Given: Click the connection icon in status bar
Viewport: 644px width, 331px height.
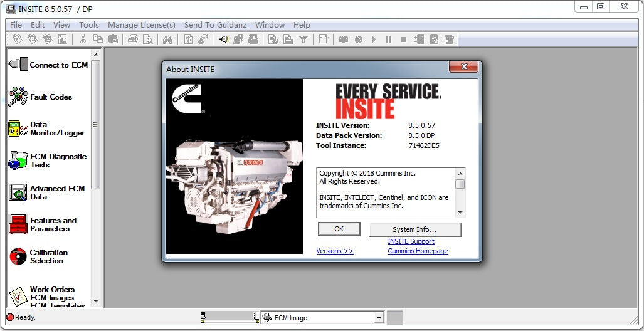Looking at the screenshot, I should coord(230,317).
